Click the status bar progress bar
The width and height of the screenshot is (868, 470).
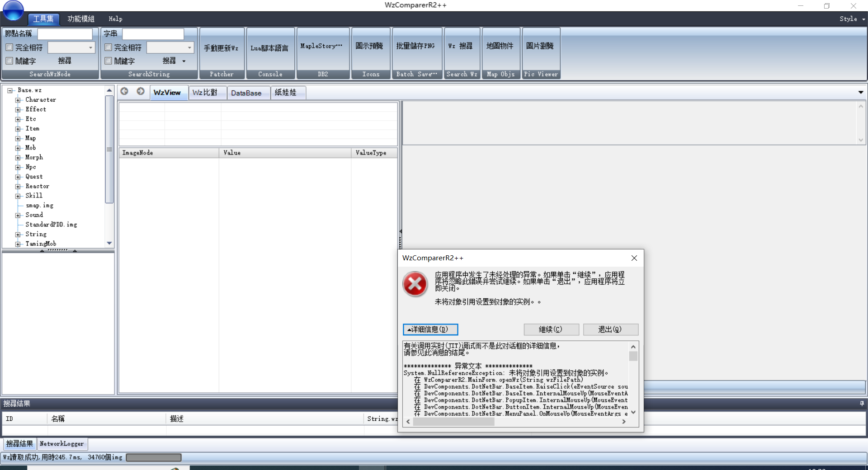pos(154,457)
